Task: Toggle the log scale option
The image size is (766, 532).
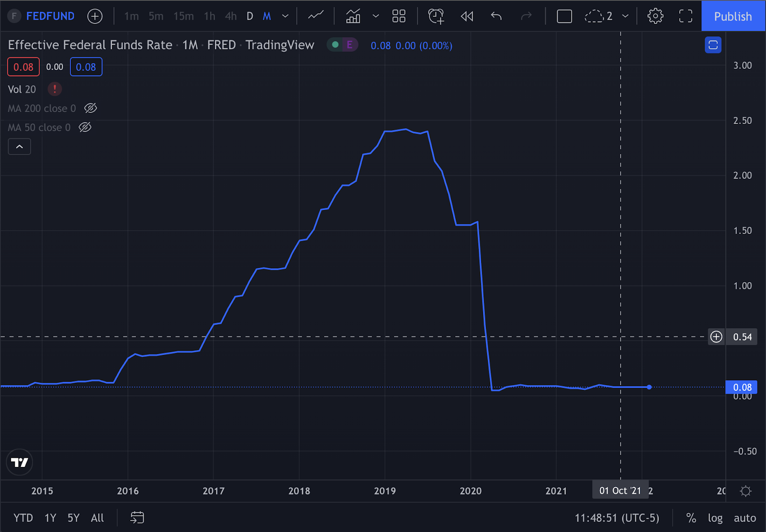Action: tap(715, 518)
